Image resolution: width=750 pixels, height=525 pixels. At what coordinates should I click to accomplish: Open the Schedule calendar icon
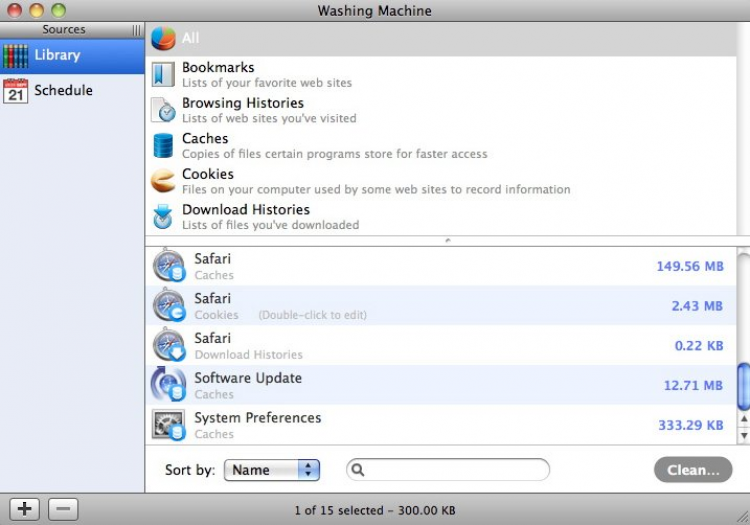point(15,91)
